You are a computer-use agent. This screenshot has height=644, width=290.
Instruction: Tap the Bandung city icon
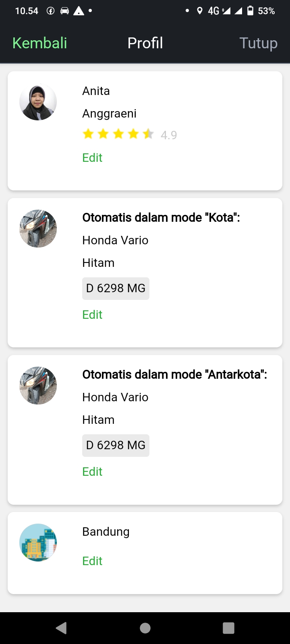point(38,543)
